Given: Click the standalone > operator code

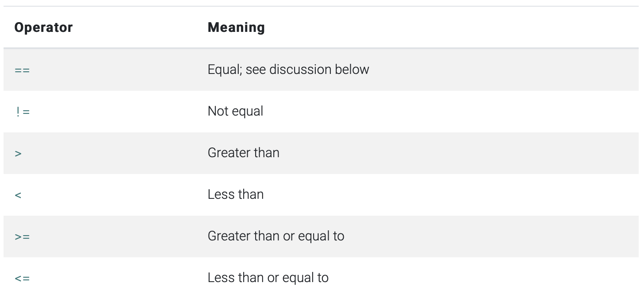Looking at the screenshot, I should (18, 153).
